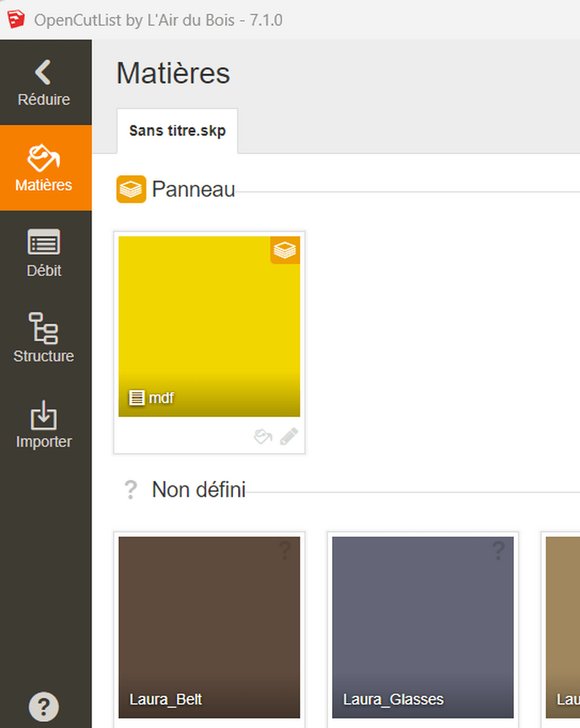Open the Structure tree icon
This screenshot has height=728, width=580.
(x=44, y=328)
